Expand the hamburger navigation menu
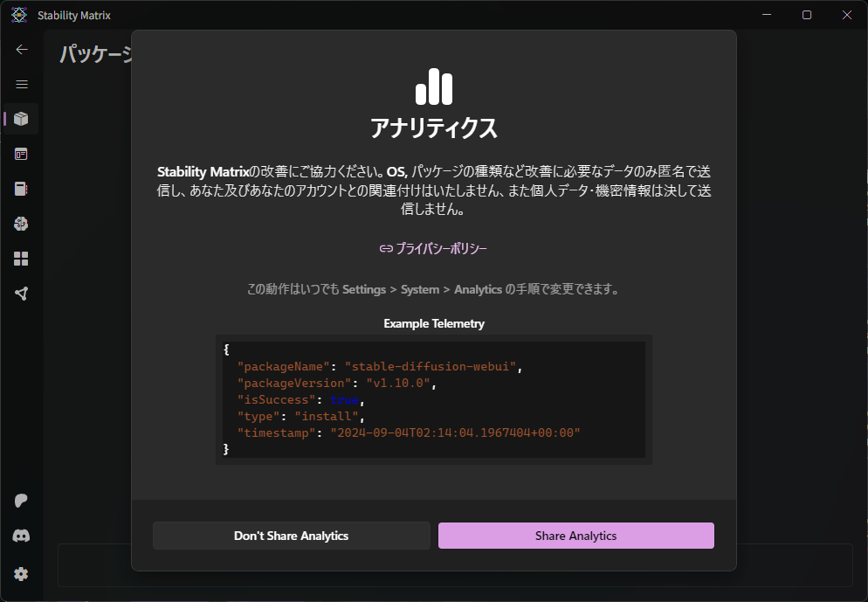The height and width of the screenshot is (602, 868). tap(22, 85)
